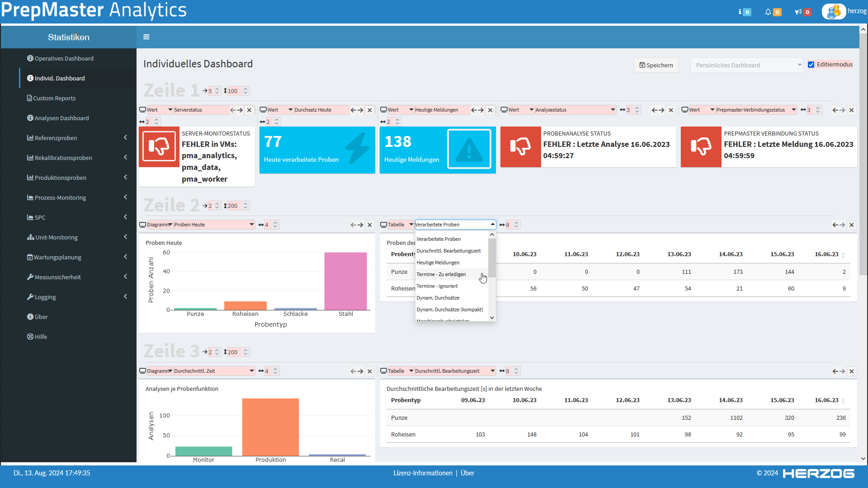Click the Zeile 3 column count stepper
Screen dimensions: 868x488
[214, 352]
